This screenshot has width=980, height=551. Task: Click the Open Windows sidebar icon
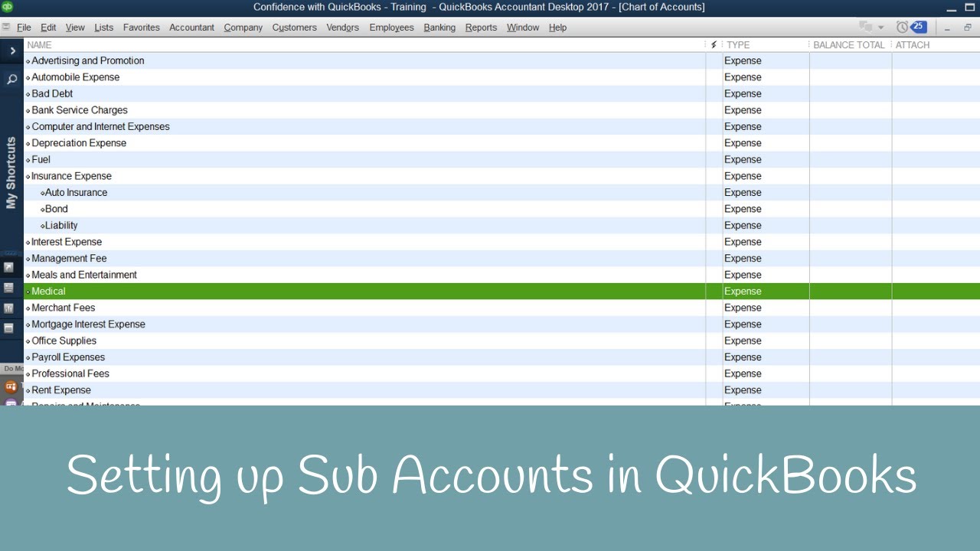pos(9,328)
